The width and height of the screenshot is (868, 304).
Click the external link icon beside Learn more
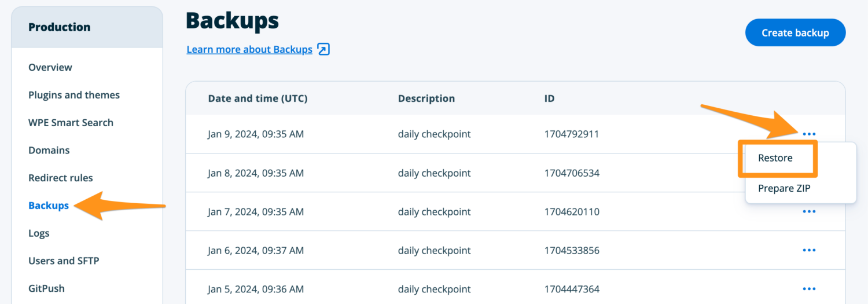tap(323, 49)
